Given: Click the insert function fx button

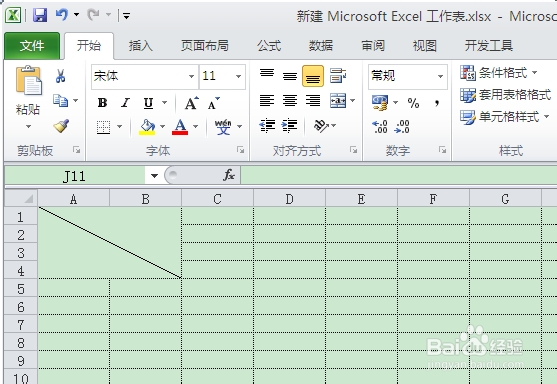Looking at the screenshot, I should (x=229, y=175).
